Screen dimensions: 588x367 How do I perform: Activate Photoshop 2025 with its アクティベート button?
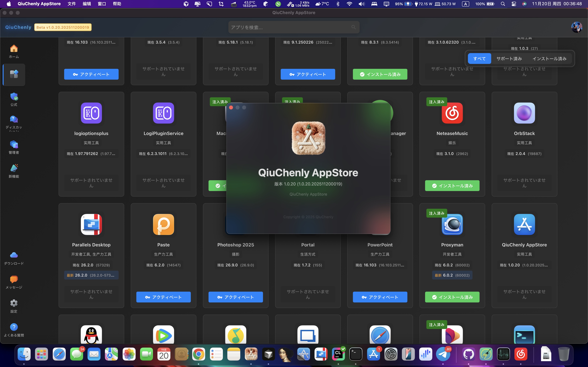(235, 297)
